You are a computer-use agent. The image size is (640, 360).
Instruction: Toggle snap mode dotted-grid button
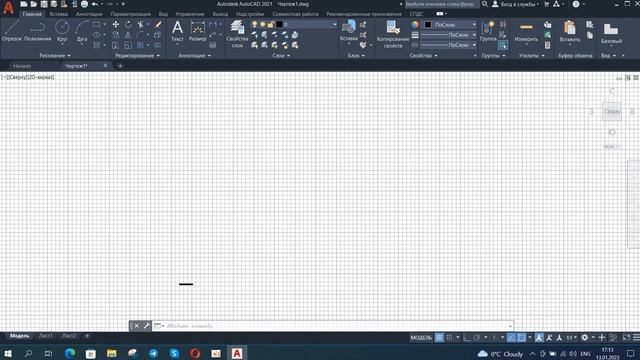(x=449, y=338)
